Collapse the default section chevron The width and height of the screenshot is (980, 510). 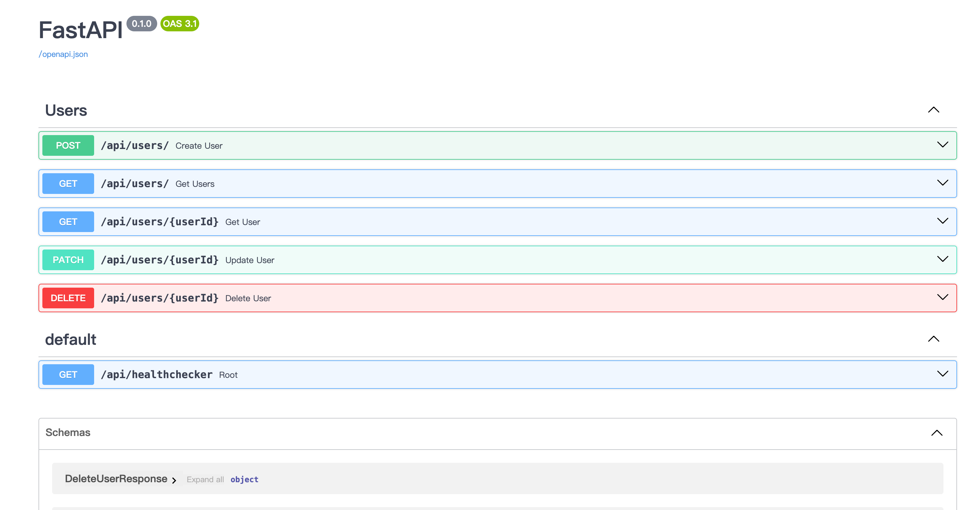click(x=933, y=339)
